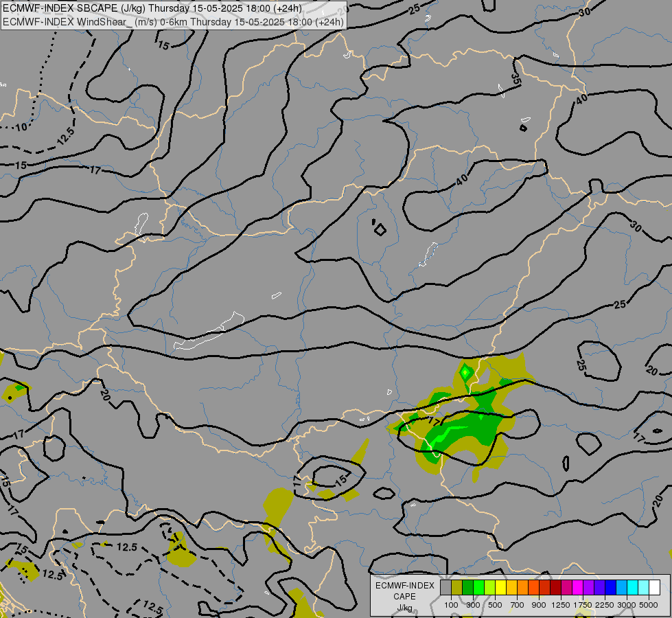
Task: Click the pure yellow legend swatch
Action: tap(500, 587)
